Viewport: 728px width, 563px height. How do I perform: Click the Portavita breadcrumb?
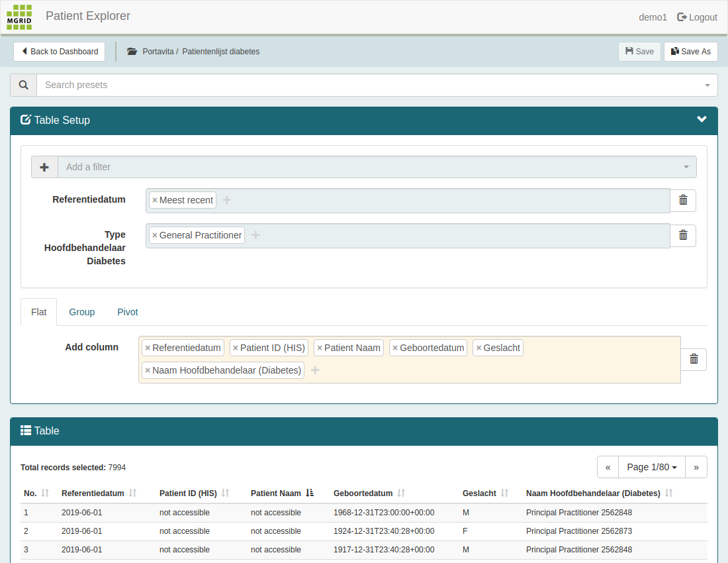pos(158,52)
